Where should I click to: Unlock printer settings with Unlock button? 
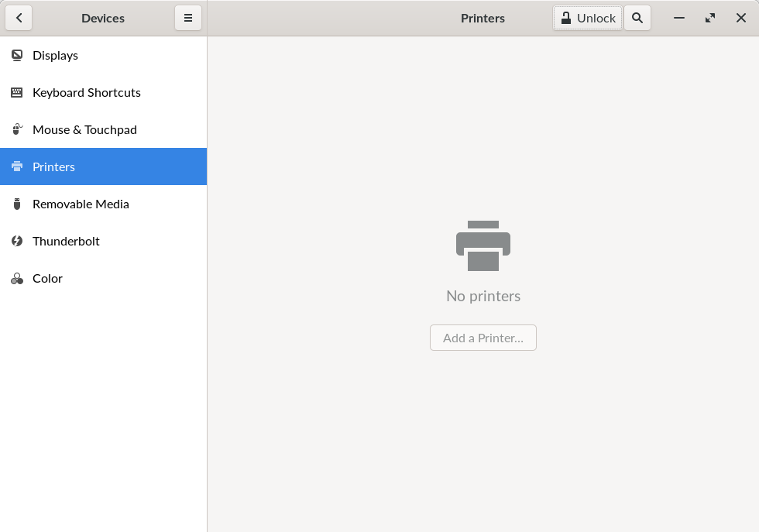(x=588, y=18)
